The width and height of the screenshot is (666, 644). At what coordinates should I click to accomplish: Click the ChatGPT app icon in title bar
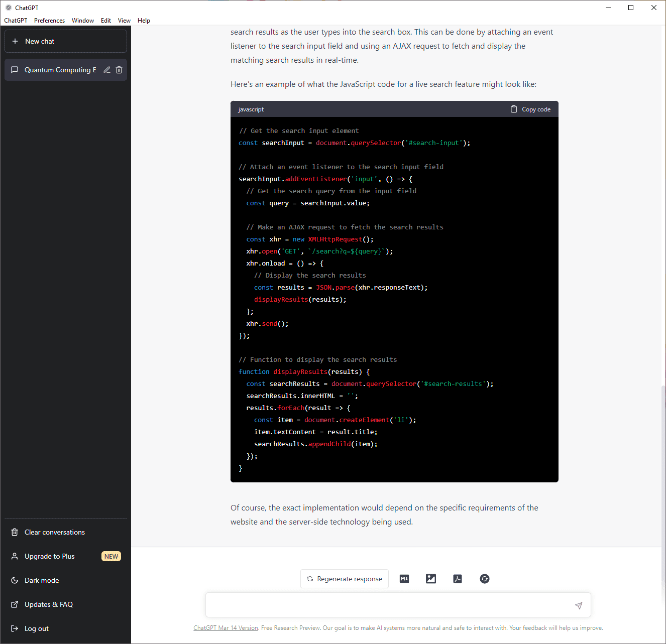pos(9,8)
